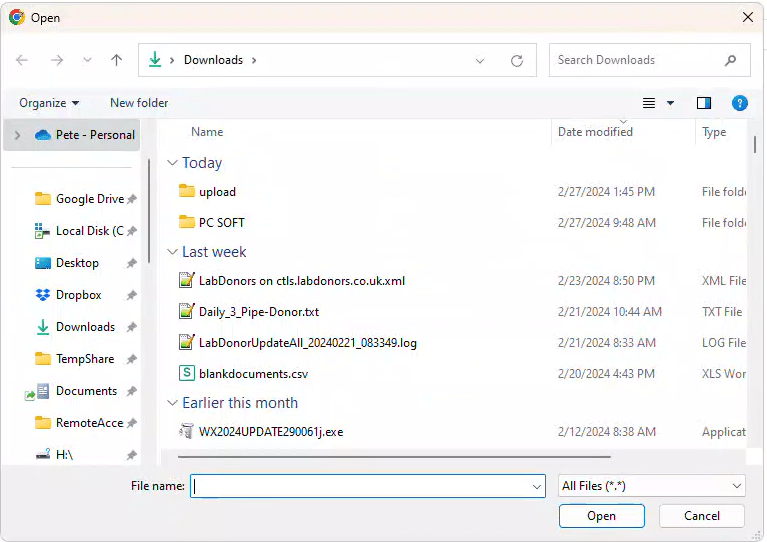Click the Back navigation arrow
This screenshot has height=542, width=767.
pos(22,60)
